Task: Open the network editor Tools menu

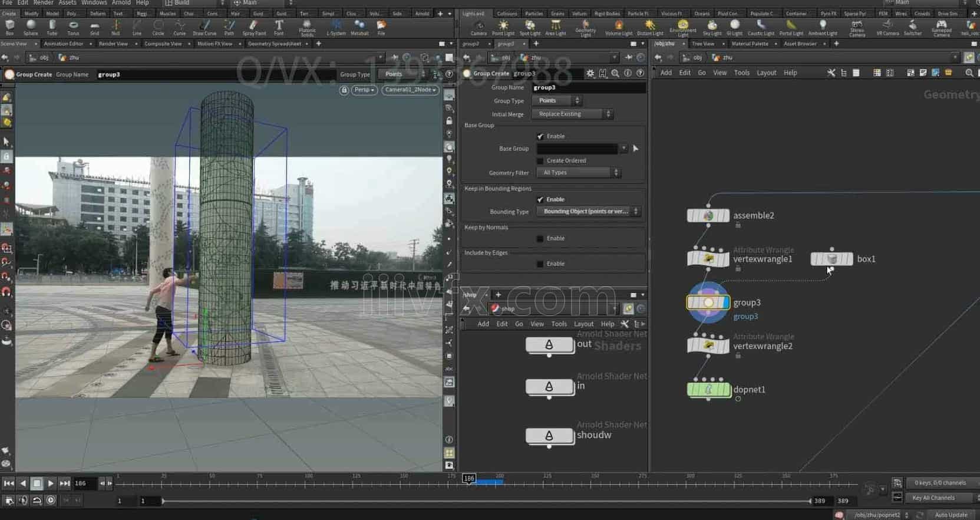Action: [x=741, y=73]
